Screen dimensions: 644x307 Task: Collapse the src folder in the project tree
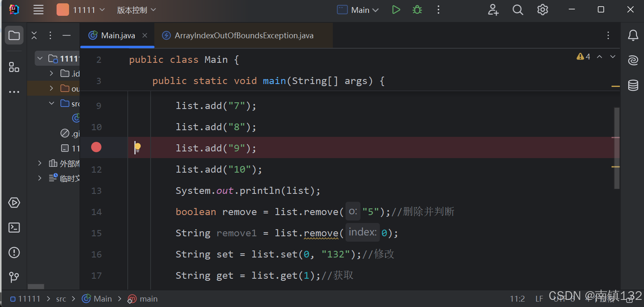[x=51, y=103]
